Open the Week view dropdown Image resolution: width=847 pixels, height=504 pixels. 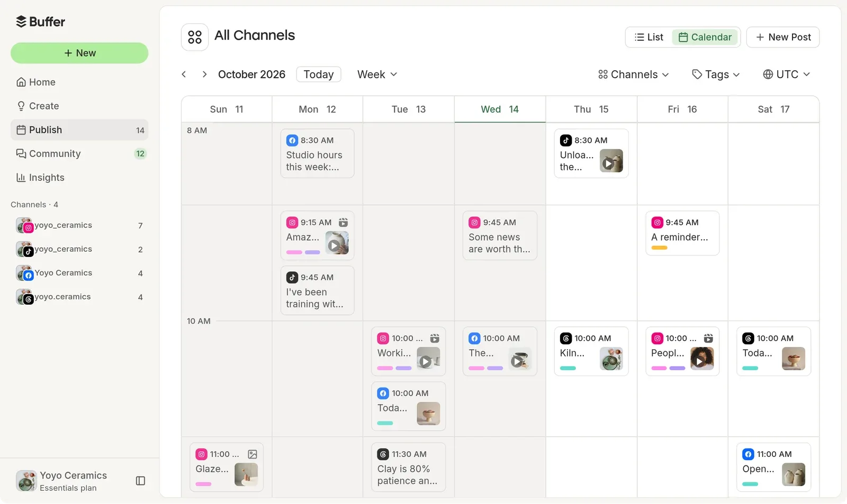pos(377,75)
